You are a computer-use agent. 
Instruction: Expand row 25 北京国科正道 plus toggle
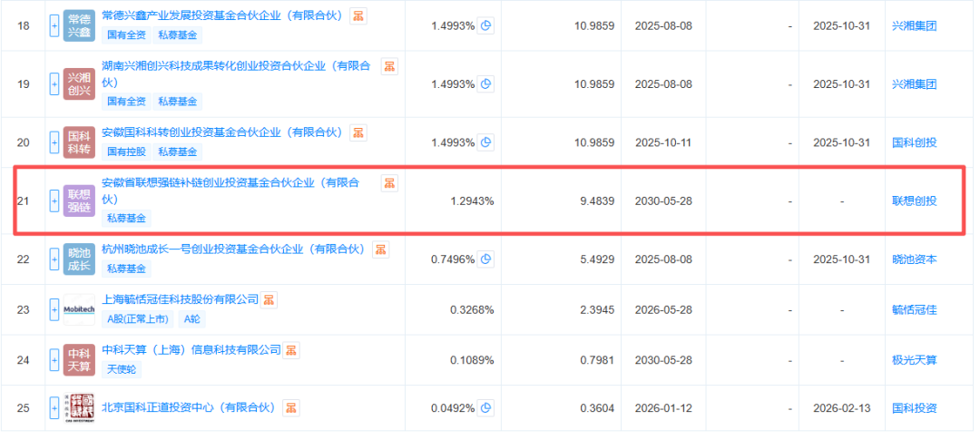coord(54,408)
